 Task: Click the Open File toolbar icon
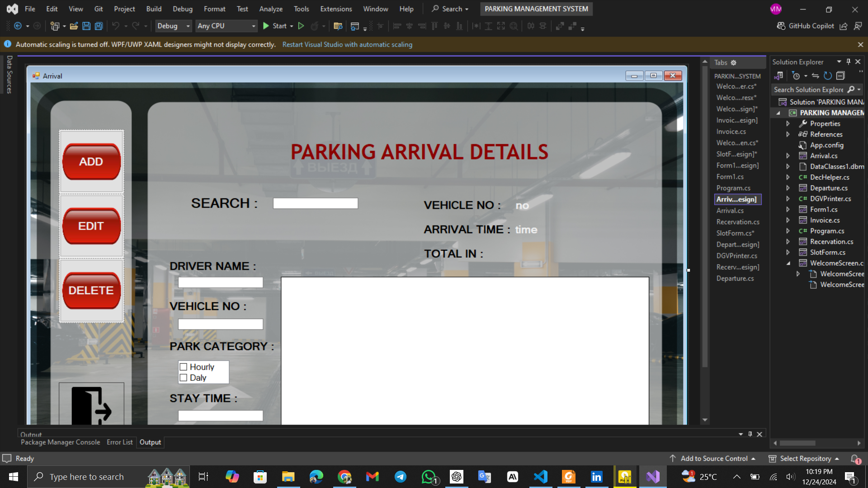pyautogui.click(x=74, y=26)
